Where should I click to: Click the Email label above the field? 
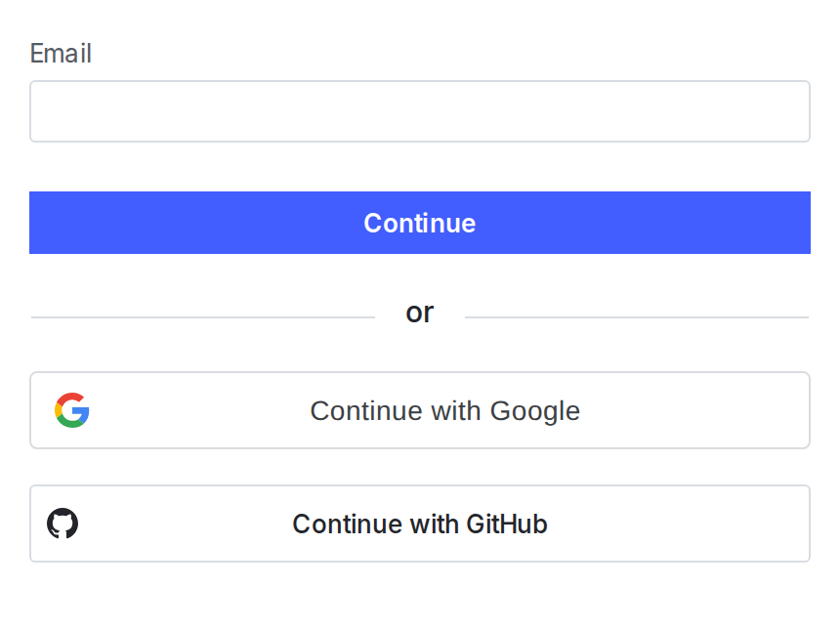tap(61, 54)
